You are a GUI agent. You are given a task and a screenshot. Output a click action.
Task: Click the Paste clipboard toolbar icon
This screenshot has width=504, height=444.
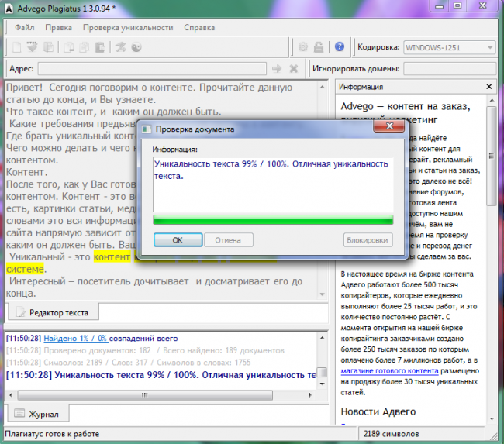click(100, 47)
